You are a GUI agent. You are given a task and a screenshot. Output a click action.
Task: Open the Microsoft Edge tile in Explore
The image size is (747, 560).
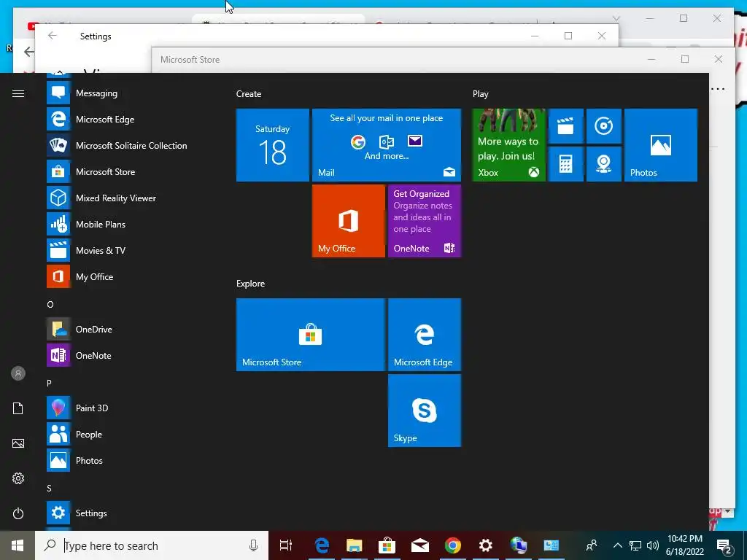pos(425,334)
